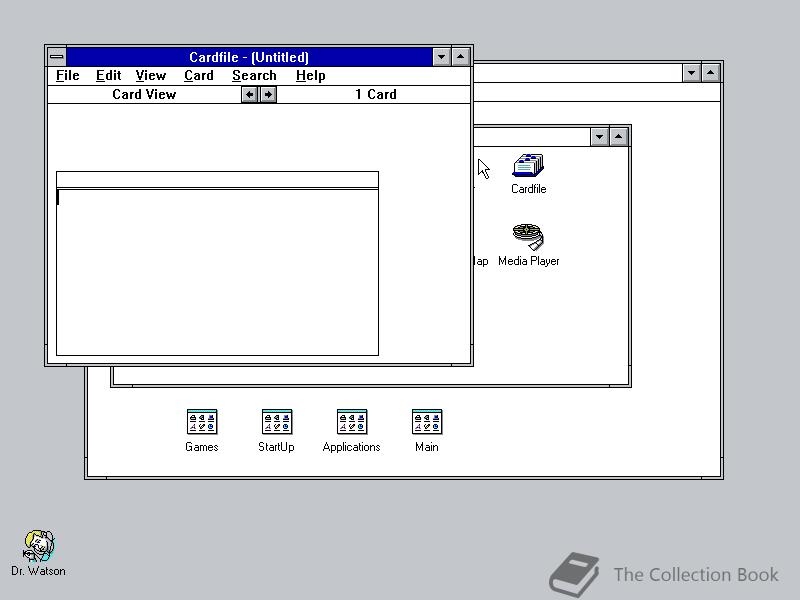The width and height of the screenshot is (800, 600).
Task: Click the card index line header
Action: [x=217, y=180]
